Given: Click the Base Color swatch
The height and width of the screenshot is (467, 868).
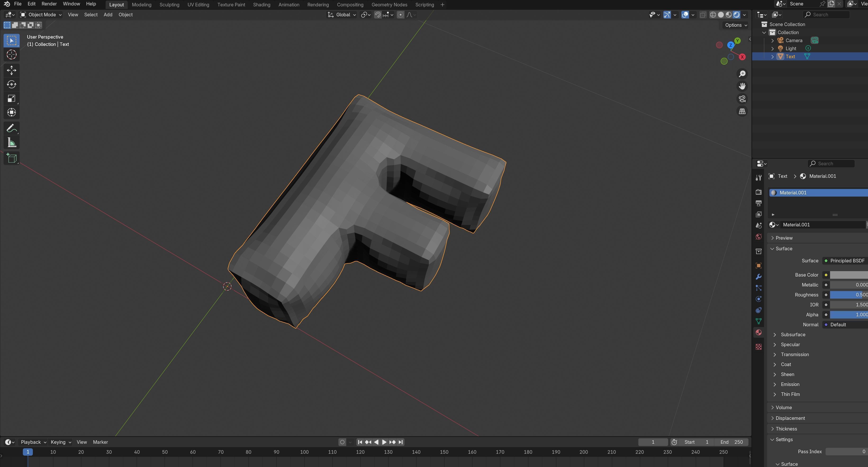Looking at the screenshot, I should click(849, 275).
